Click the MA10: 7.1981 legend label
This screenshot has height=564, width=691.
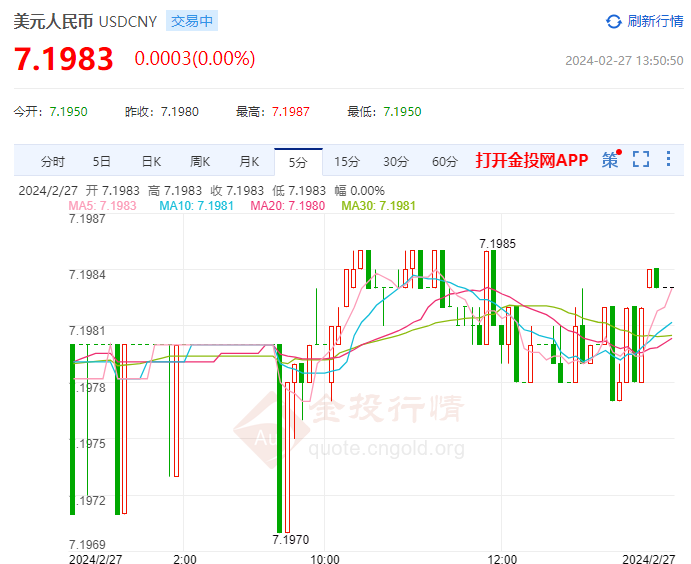pos(197,206)
